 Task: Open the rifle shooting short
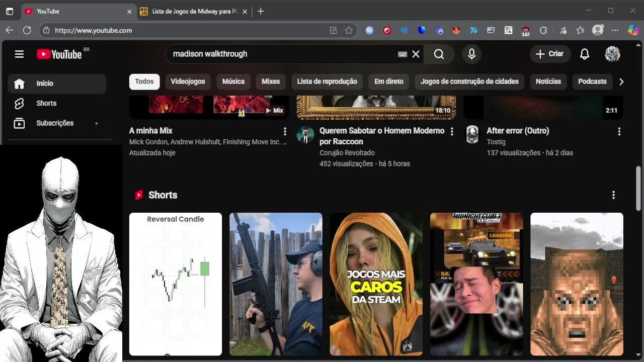coord(276,284)
